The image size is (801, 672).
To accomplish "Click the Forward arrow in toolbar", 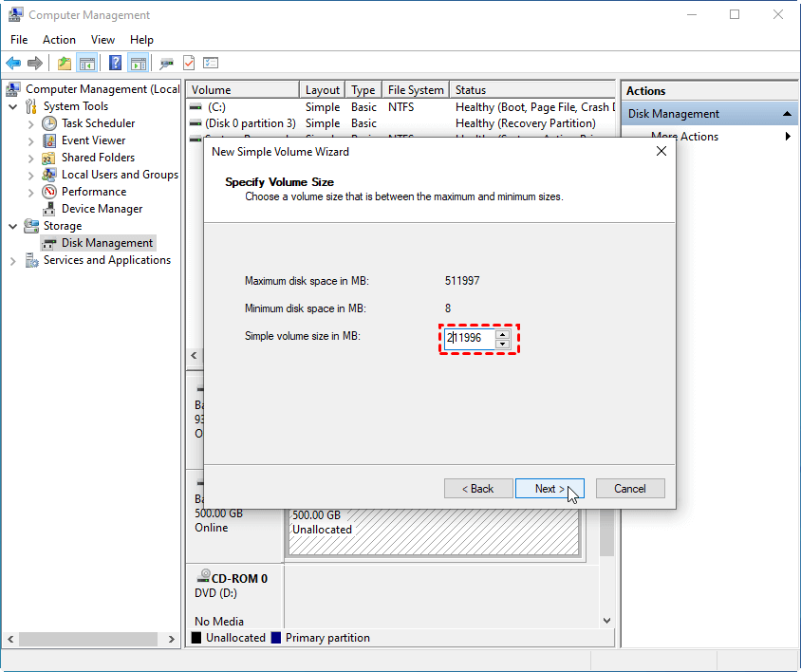I will [x=35, y=64].
